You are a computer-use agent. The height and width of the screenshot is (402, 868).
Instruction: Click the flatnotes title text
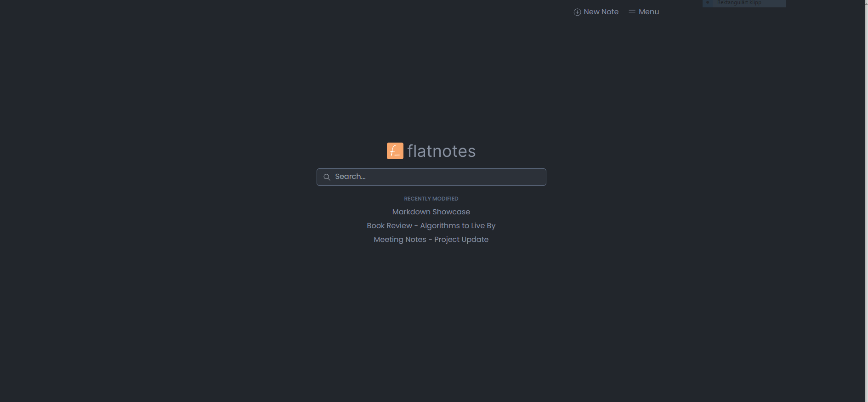pos(441,151)
